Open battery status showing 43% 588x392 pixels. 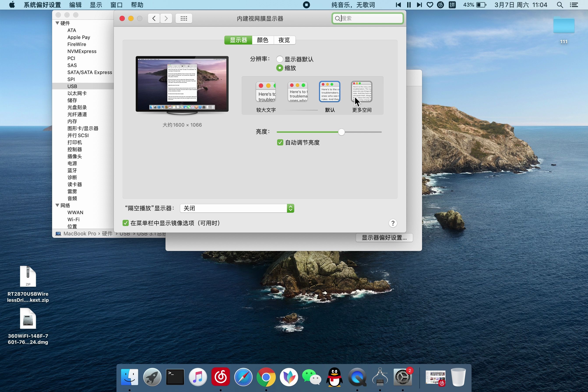[x=474, y=5]
